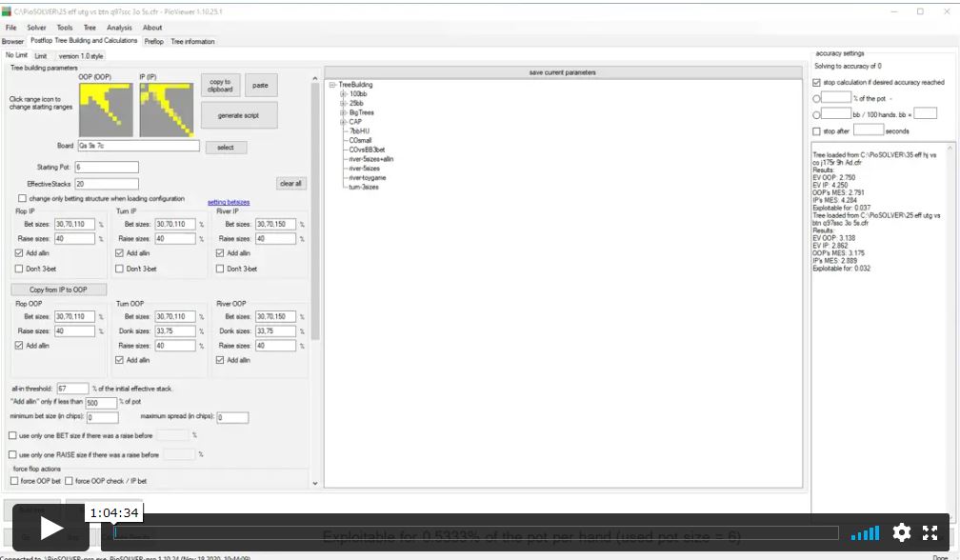Collapse the TreeBuilding root node

pyautogui.click(x=332, y=85)
